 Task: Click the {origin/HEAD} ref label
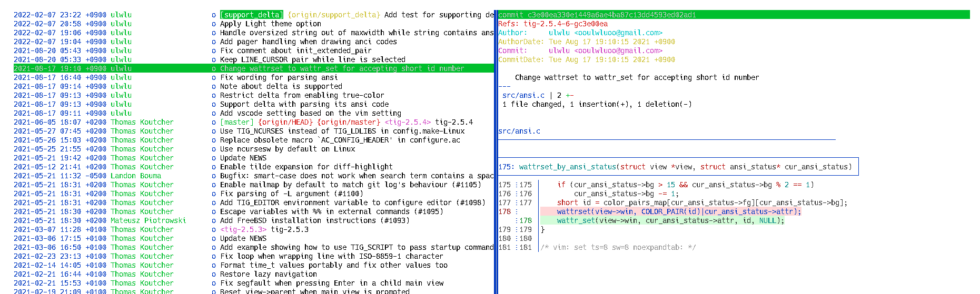pyautogui.click(x=285, y=122)
